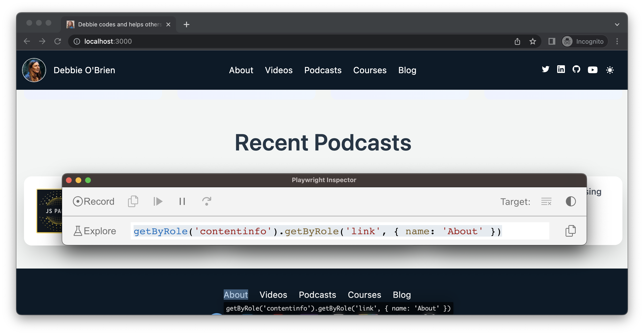Select the Explore locator picker tool
The image size is (644, 335).
click(x=95, y=231)
